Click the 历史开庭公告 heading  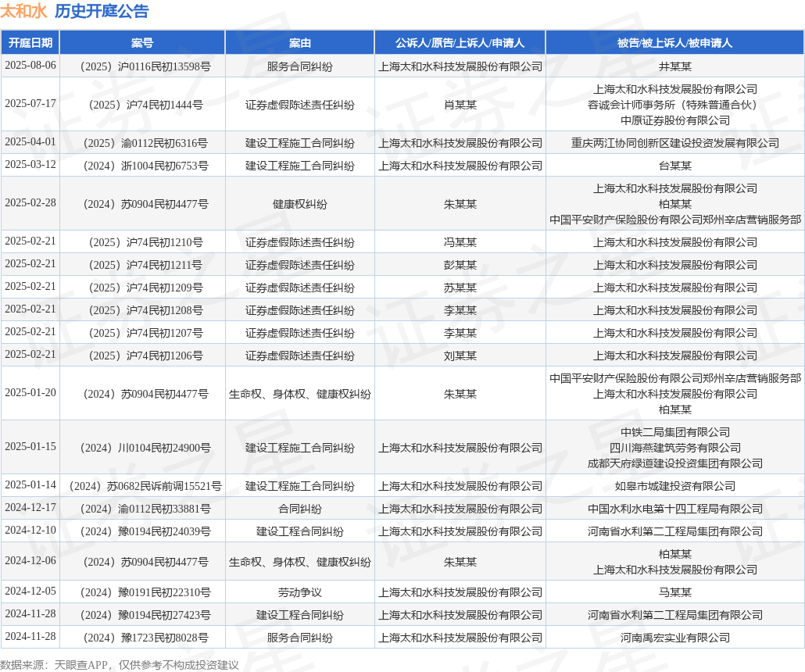coord(102,11)
